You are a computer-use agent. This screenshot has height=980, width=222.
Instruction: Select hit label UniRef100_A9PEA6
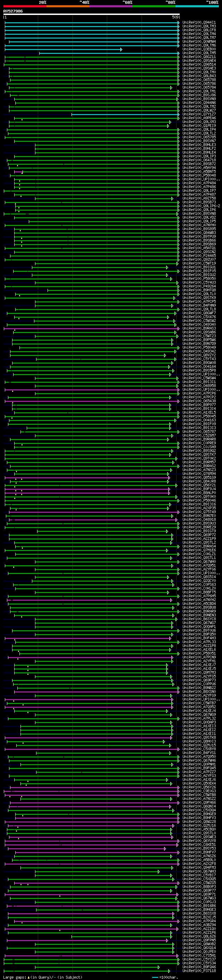point(199,118)
